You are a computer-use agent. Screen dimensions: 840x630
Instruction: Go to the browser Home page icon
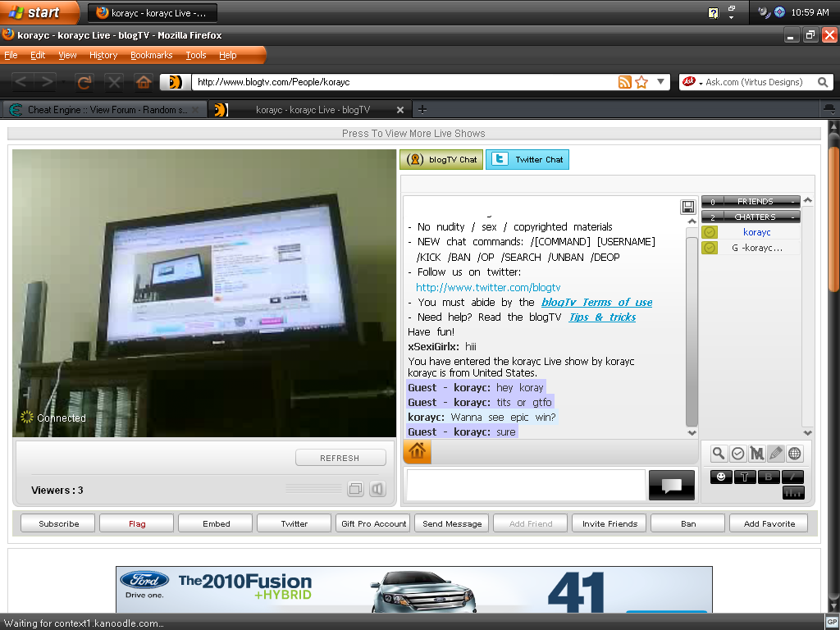[x=144, y=83]
